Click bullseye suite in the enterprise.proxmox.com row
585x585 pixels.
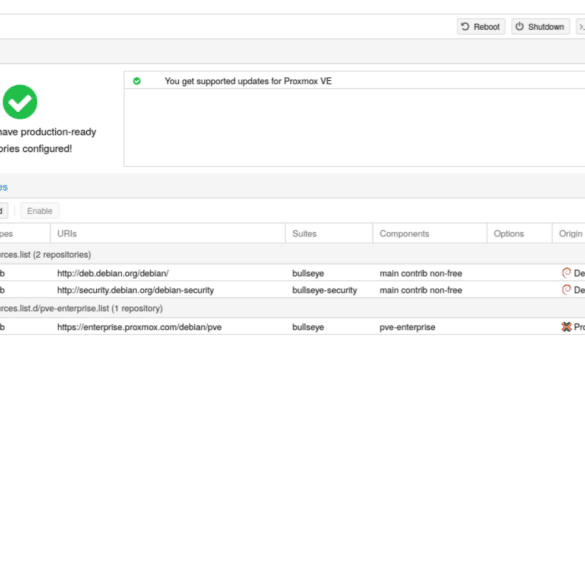308,327
